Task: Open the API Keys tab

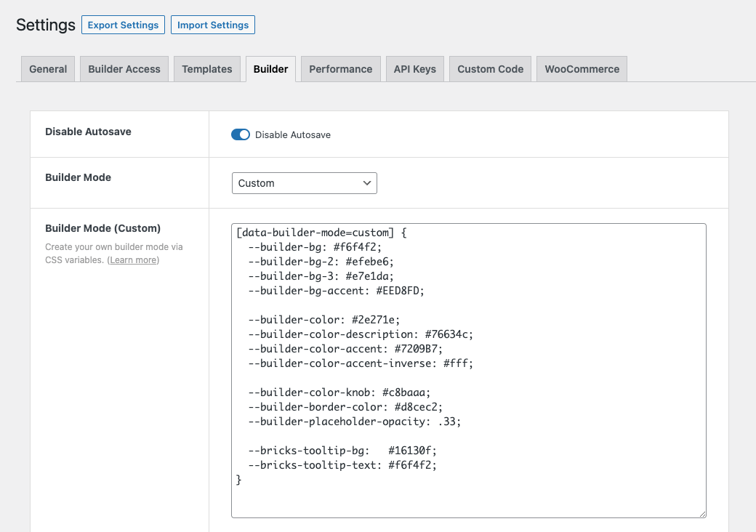Action: coord(414,69)
